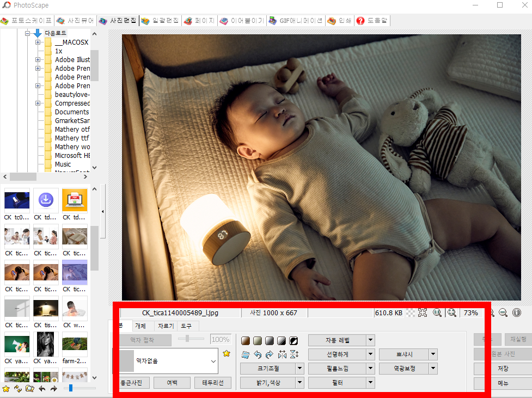Flip the photo vertically
532x398 pixels.
pos(294,355)
